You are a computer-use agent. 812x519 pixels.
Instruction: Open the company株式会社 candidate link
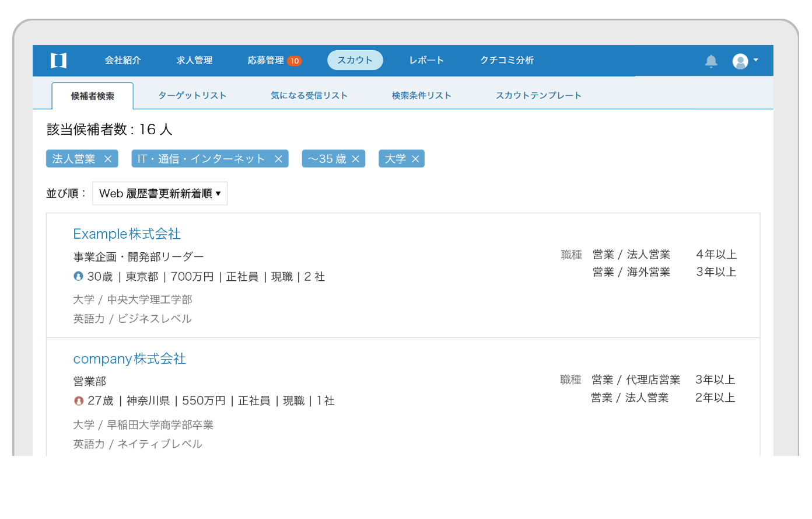(x=129, y=359)
